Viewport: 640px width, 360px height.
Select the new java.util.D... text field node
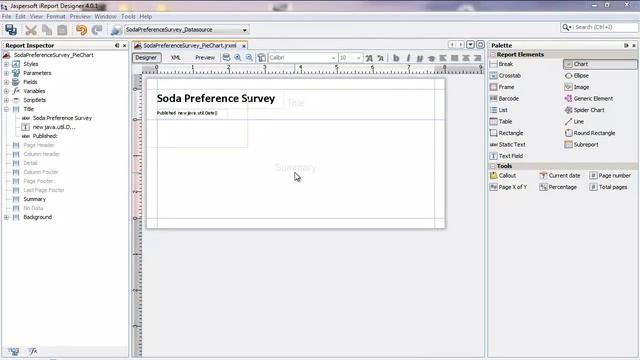pos(54,127)
